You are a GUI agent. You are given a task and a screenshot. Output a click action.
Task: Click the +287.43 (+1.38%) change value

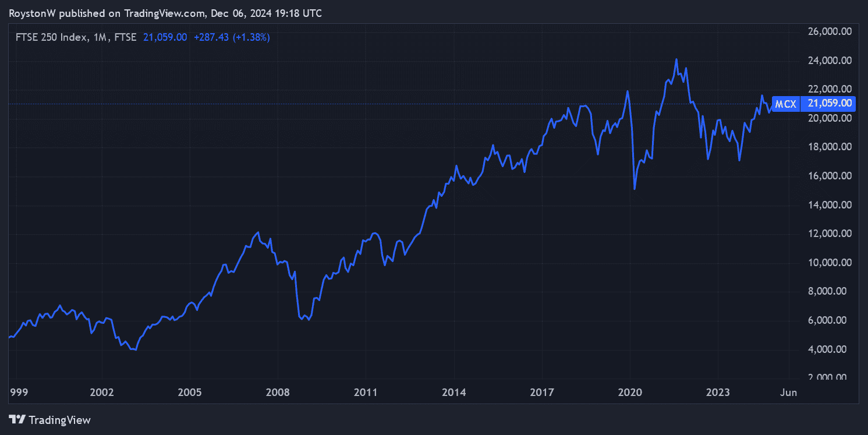231,37
